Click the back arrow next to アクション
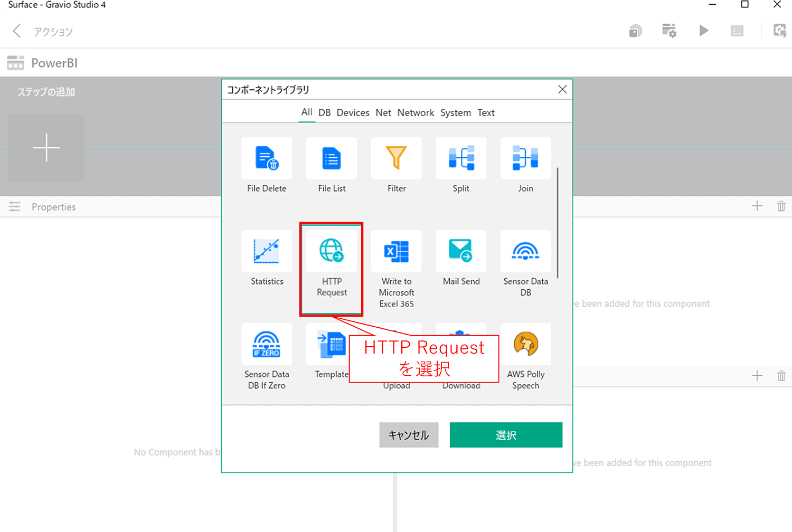The height and width of the screenshot is (532, 792). [x=17, y=31]
